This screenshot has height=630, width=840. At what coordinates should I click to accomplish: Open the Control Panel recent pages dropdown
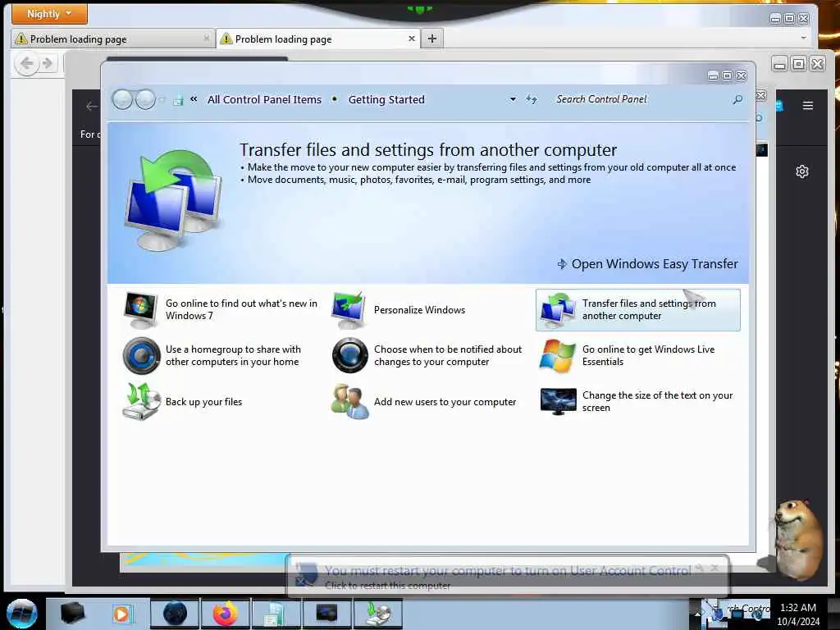(162, 99)
